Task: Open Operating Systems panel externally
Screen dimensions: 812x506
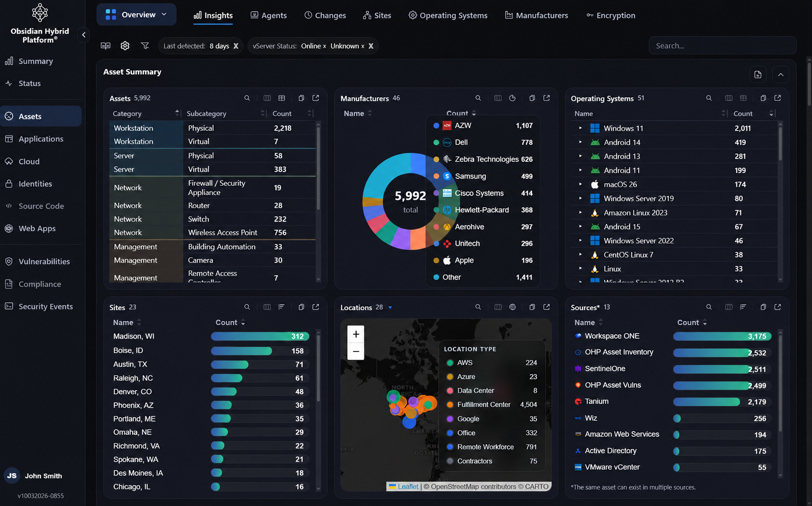Action: (x=778, y=98)
